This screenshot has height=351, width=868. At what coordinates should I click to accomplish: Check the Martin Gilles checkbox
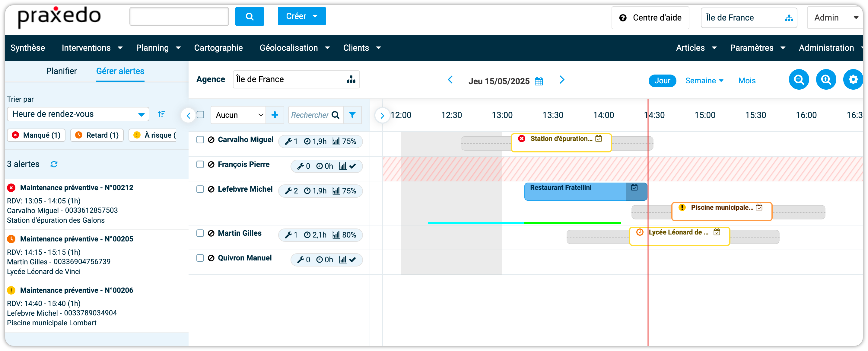pos(200,233)
